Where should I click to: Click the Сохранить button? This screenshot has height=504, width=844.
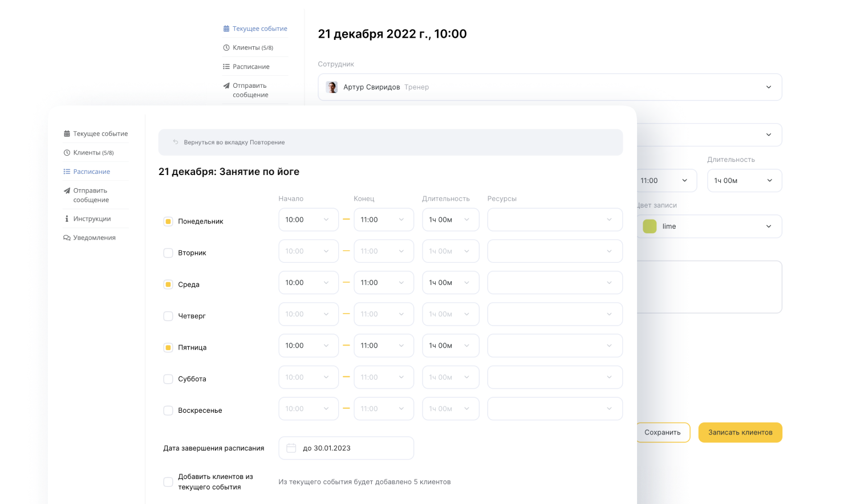663,432
